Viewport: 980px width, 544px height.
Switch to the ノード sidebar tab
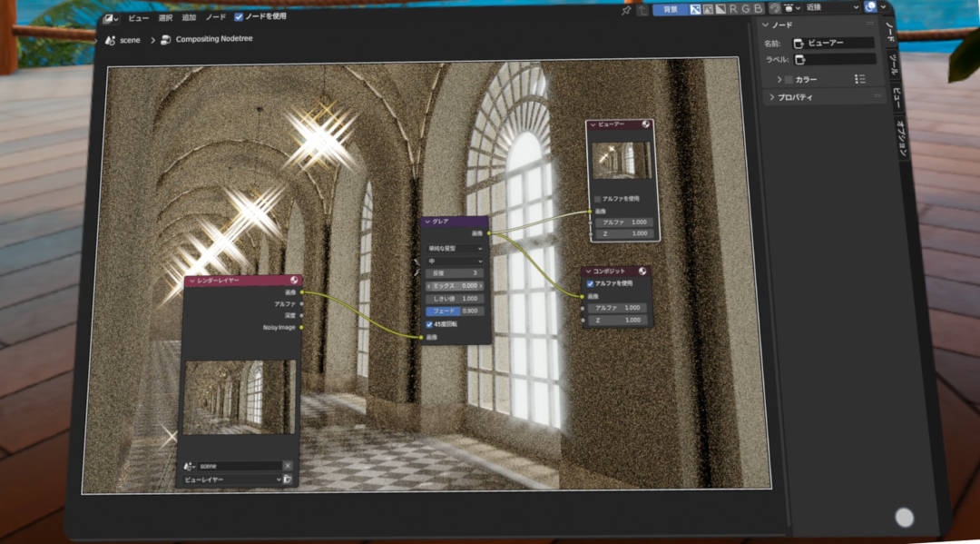coord(890,32)
